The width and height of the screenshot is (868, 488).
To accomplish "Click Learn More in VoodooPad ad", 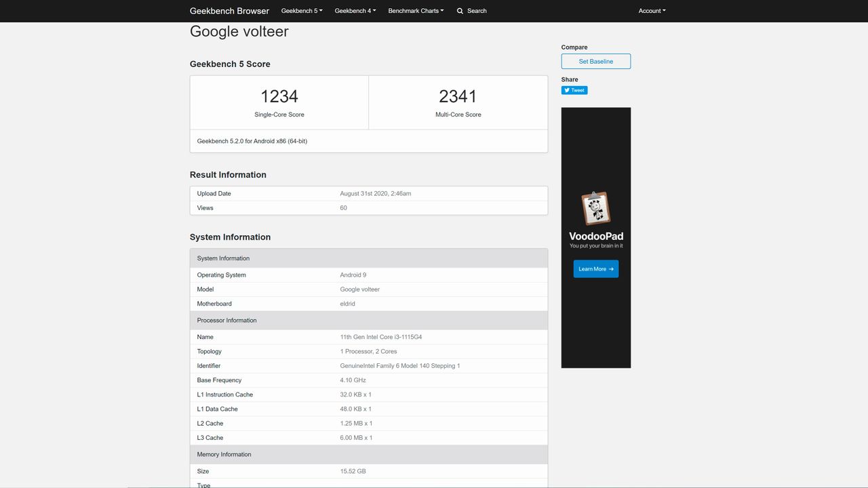I will pos(596,269).
